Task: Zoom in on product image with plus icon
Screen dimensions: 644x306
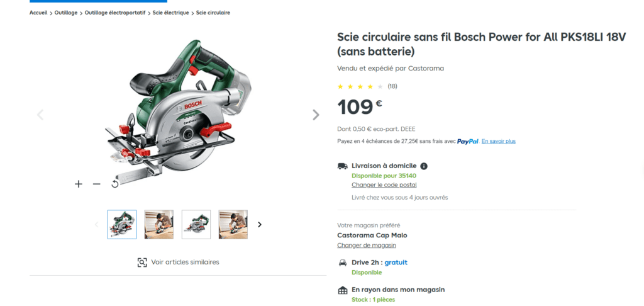Action: tap(79, 184)
